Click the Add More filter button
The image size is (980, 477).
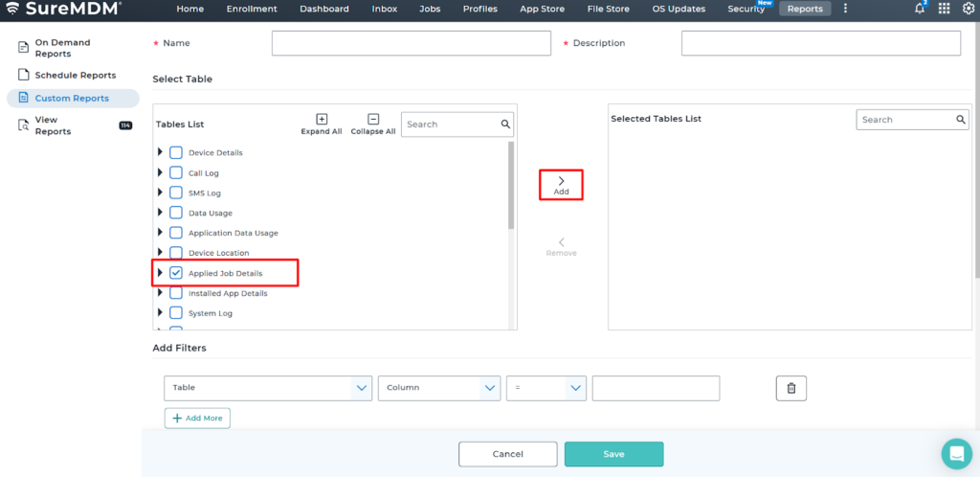[x=197, y=419]
